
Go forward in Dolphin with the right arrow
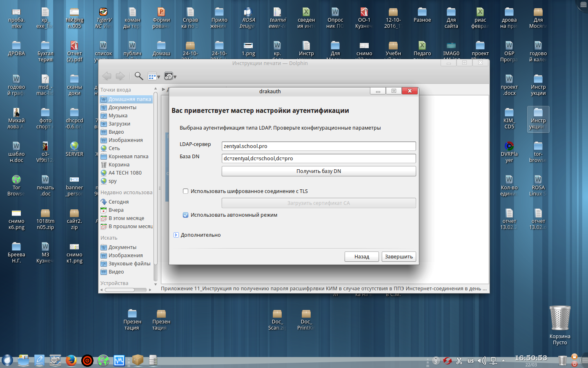click(120, 76)
